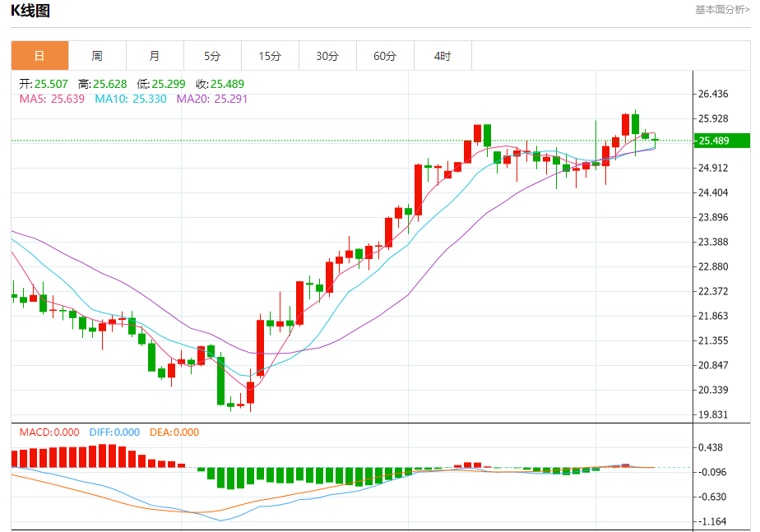Click the 26.436 price axis label
The width and height of the screenshot is (760, 532).
(x=713, y=94)
